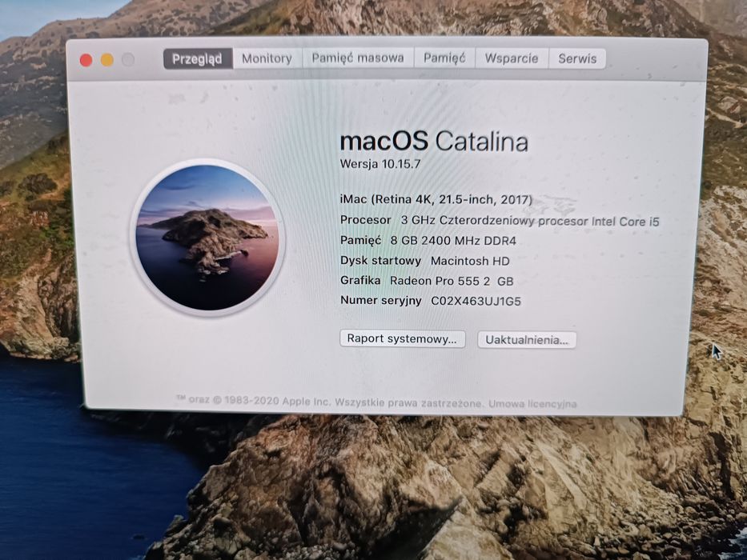This screenshot has height=560, width=747.
Task: Open Uaktualnienia software updates
Action: (527, 340)
